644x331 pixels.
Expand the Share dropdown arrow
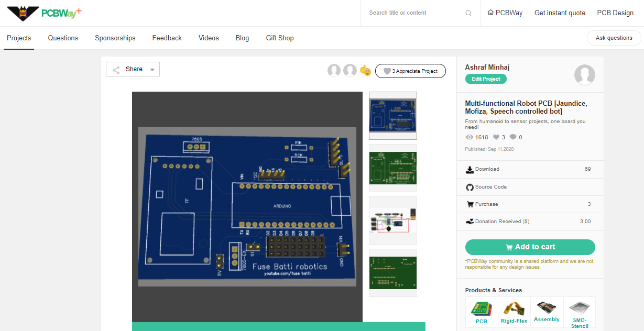(x=152, y=69)
